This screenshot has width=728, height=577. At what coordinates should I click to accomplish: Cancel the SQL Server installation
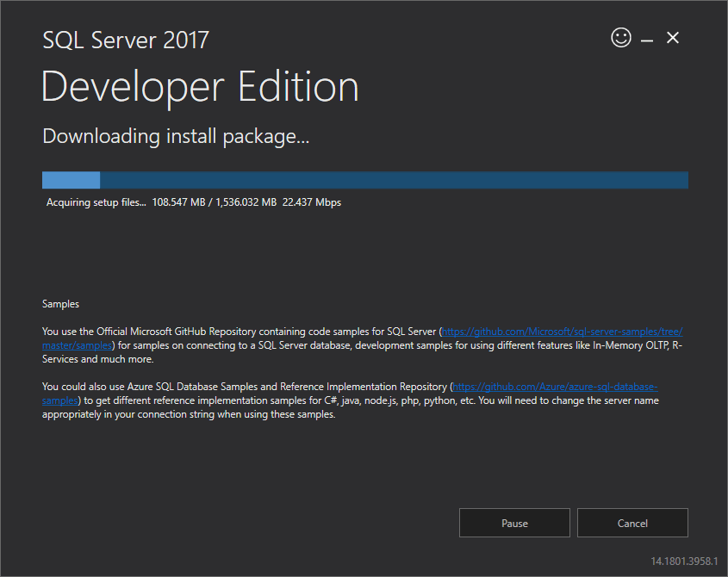pyautogui.click(x=632, y=523)
